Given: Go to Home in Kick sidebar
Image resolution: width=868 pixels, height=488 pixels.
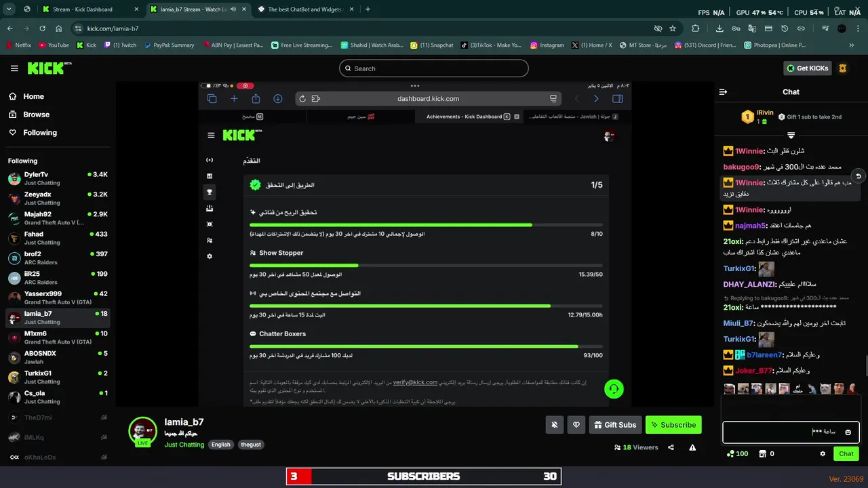Looking at the screenshot, I should [27, 96].
